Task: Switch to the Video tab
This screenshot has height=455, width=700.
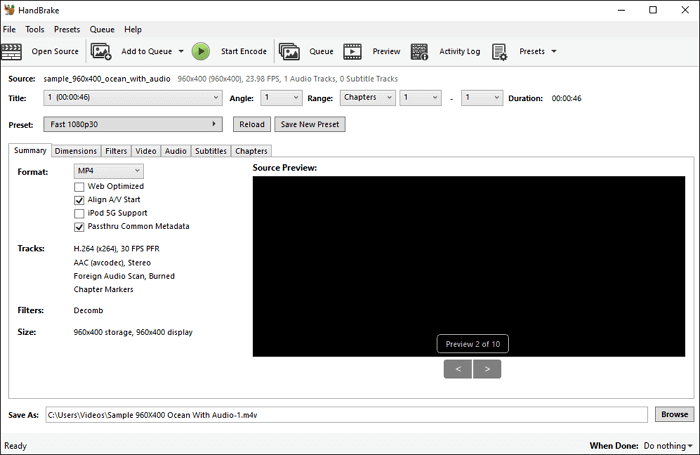Action: [x=146, y=151]
